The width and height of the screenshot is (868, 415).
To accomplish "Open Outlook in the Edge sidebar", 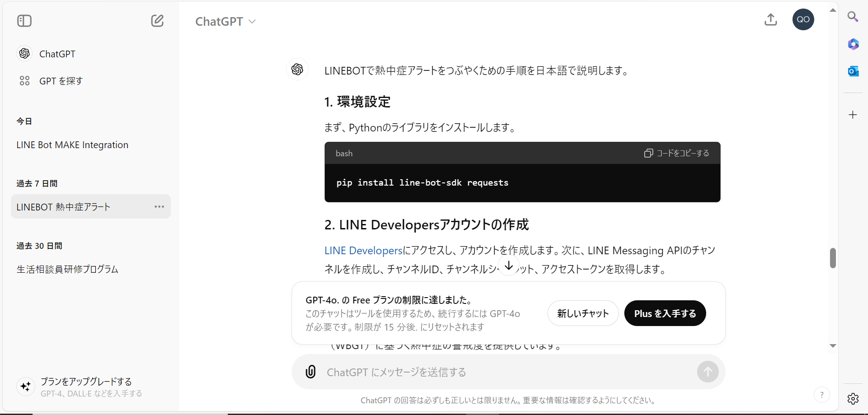I will pos(854,71).
